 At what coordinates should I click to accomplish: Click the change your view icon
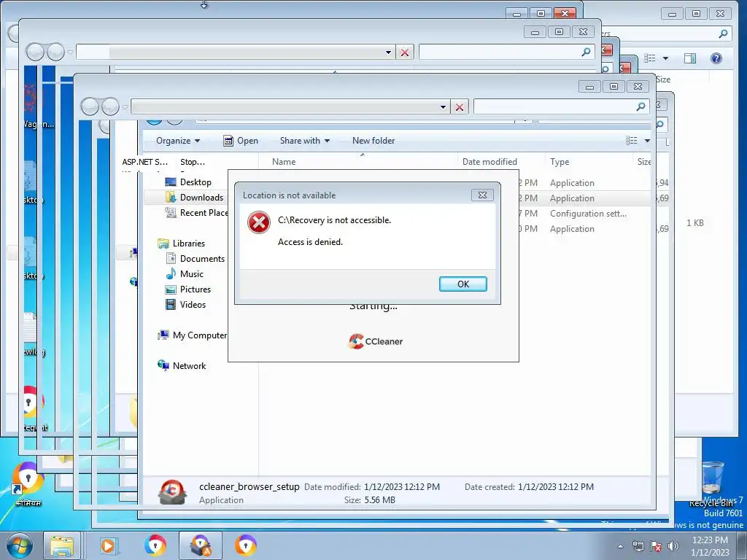pos(631,141)
